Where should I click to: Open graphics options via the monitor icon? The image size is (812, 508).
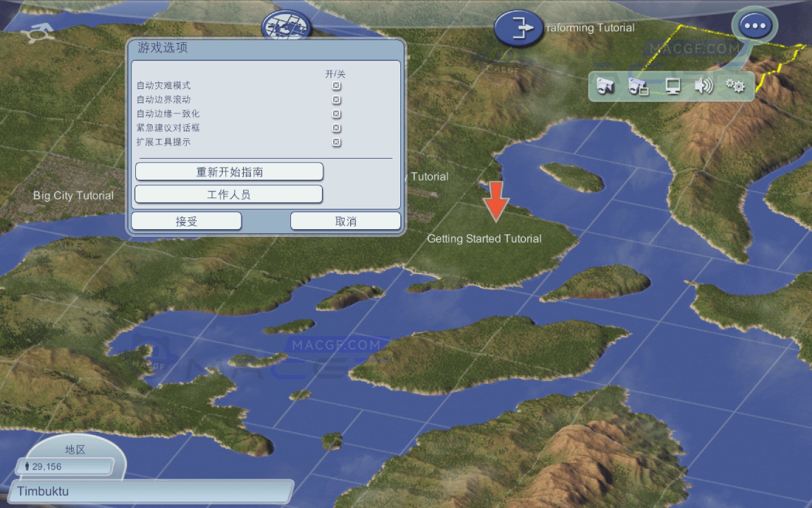(672, 86)
